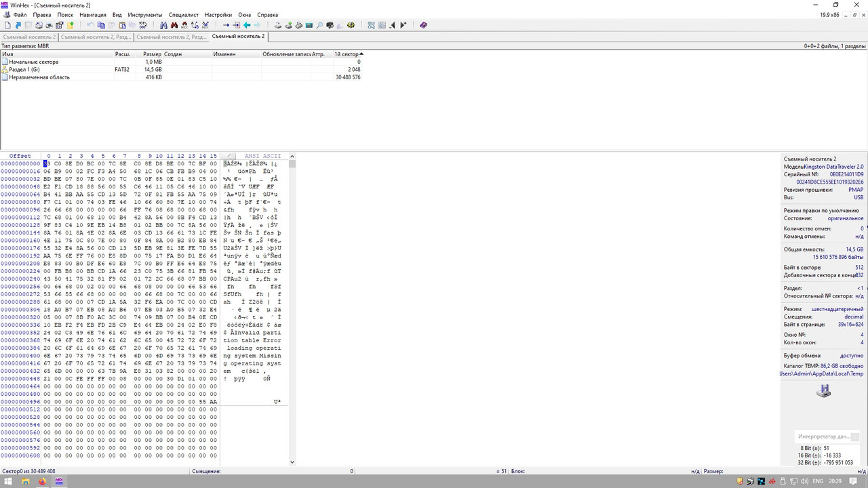Select the Неразмеченная область row
Screen dimensions: 868x488
tap(182, 77)
